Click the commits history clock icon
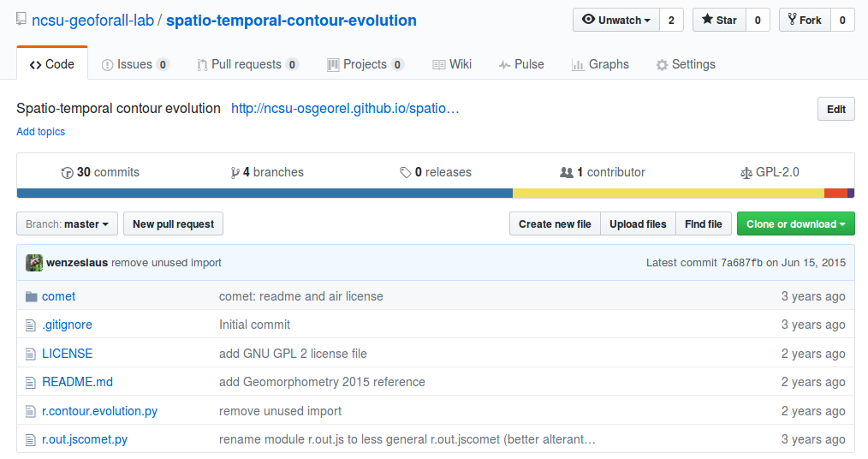Screen dimensions: 868x459 coord(67,173)
